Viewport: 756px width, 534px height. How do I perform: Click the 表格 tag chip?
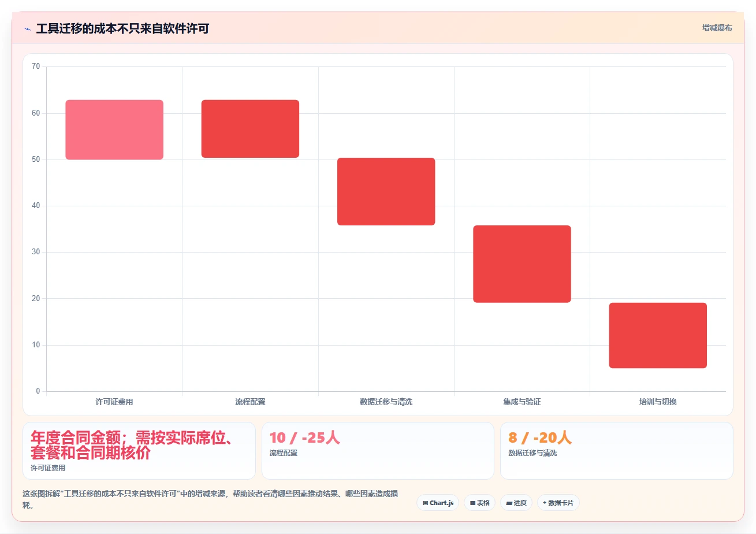click(479, 503)
